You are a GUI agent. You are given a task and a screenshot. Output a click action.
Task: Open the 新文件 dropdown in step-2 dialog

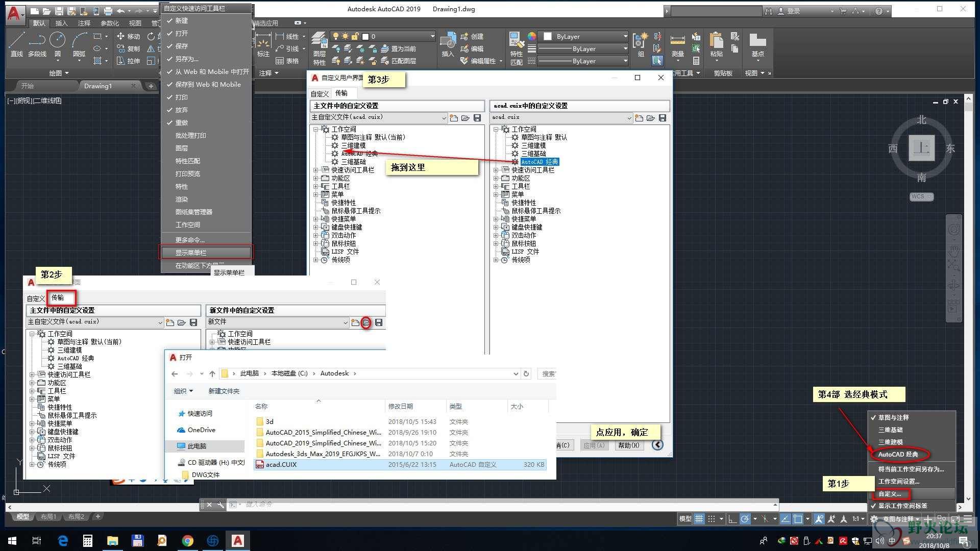coord(346,322)
